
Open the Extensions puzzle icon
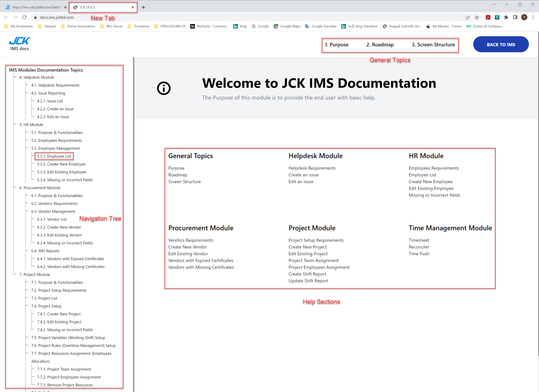click(x=506, y=17)
